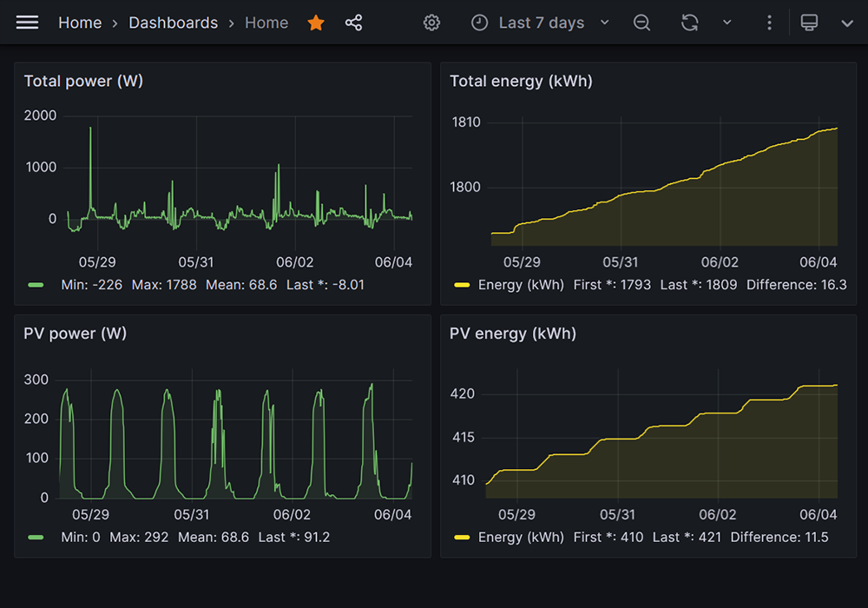The width and height of the screenshot is (868, 608).
Task: Toggle PV power legend series visibility
Action: [36, 537]
